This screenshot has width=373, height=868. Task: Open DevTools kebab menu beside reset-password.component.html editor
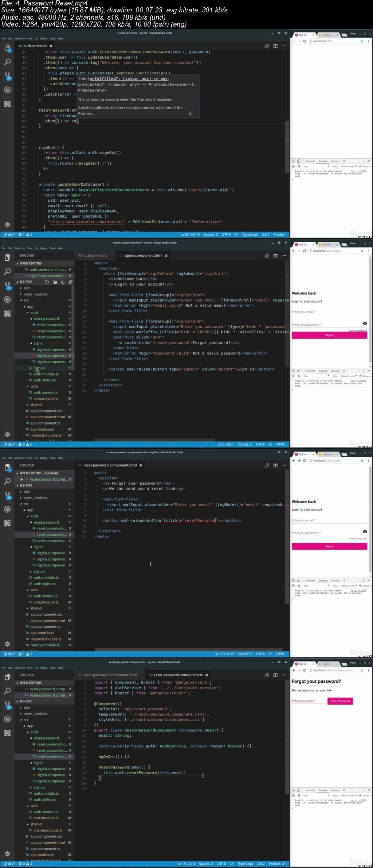coord(363,581)
